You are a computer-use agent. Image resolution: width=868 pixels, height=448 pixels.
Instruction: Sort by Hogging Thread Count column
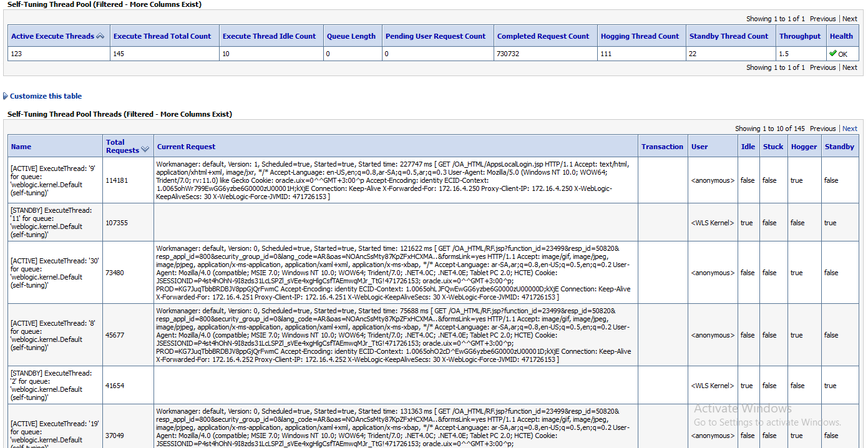point(640,36)
